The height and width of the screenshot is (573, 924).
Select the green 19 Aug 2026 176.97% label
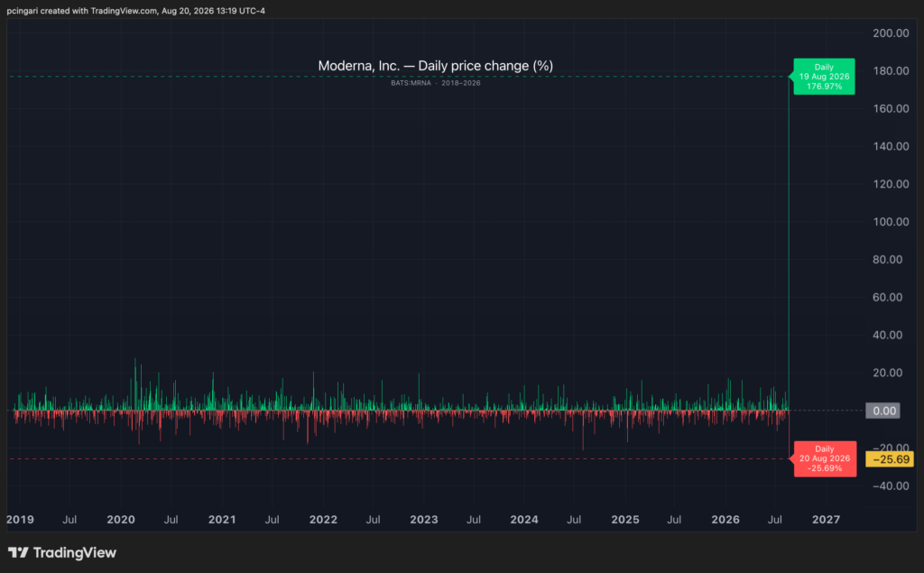tap(824, 77)
